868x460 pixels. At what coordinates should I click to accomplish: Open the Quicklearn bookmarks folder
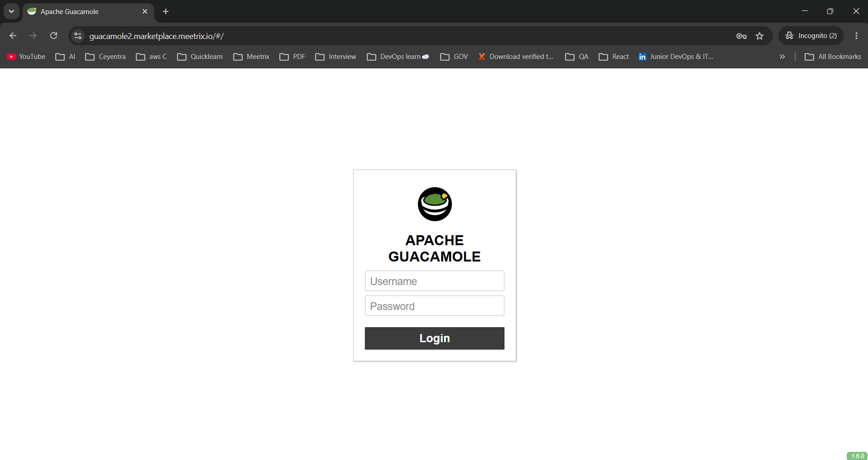click(200, 57)
